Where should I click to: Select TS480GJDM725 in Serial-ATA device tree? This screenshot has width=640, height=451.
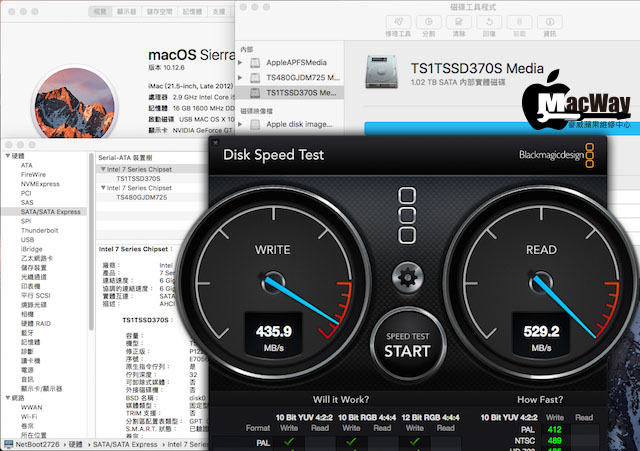point(141,197)
